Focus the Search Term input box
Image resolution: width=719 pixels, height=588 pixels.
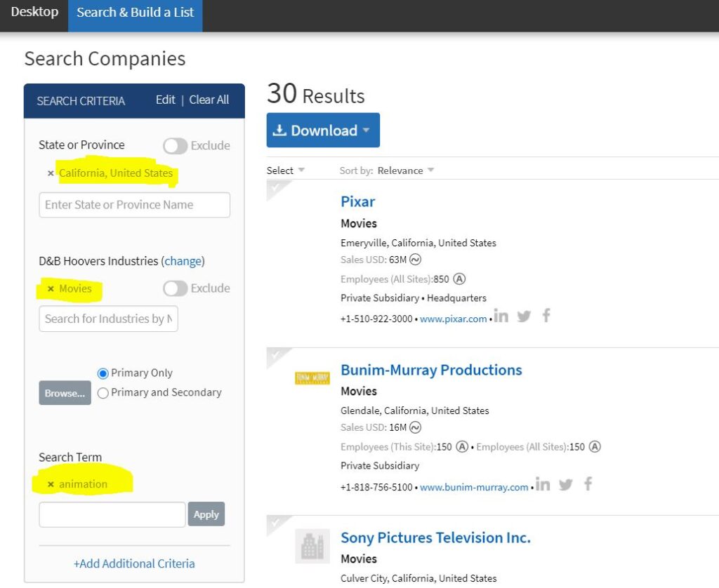[112, 514]
